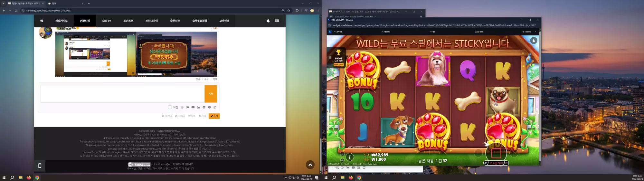644x181 pixels.
Task: Click the crown icon atop the game
Action: [x=534, y=40]
